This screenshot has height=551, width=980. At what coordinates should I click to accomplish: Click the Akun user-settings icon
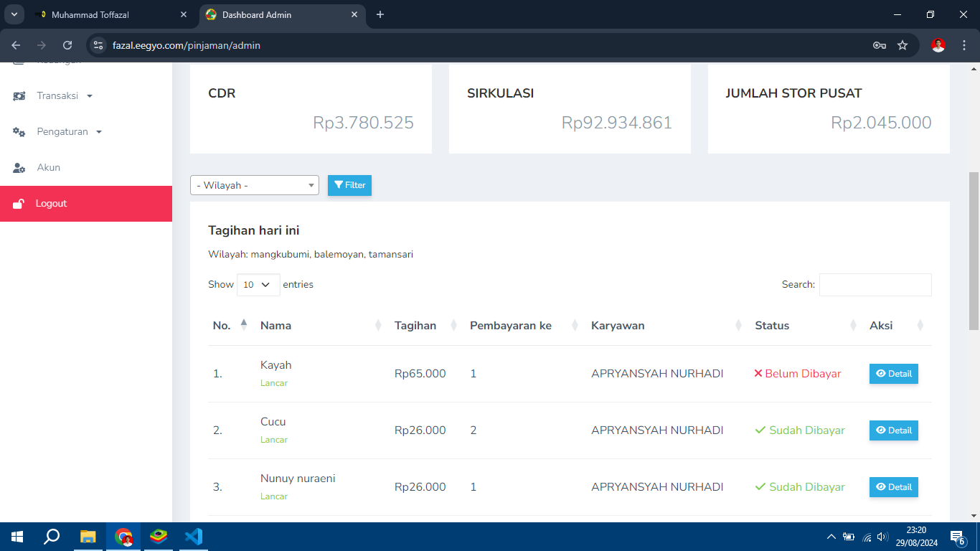point(19,168)
